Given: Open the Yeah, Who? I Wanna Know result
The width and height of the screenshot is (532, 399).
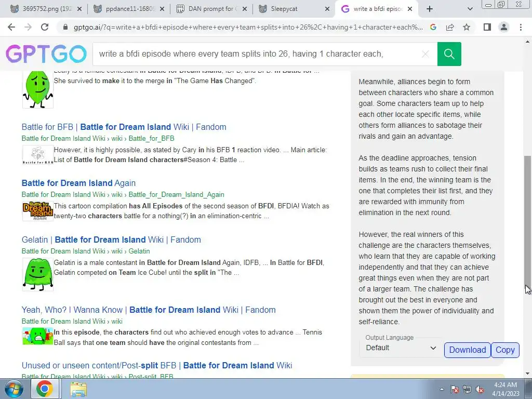Looking at the screenshot, I should pos(149,310).
